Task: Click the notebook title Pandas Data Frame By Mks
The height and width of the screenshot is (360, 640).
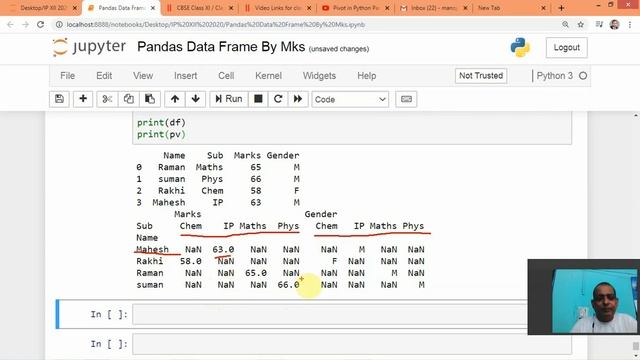Action: (x=221, y=47)
